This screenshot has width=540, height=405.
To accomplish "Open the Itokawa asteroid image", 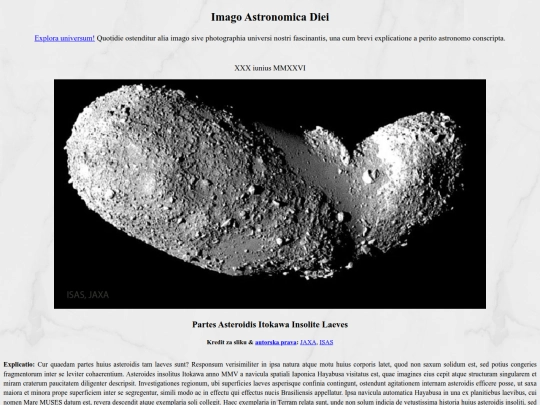I will coord(270,194).
